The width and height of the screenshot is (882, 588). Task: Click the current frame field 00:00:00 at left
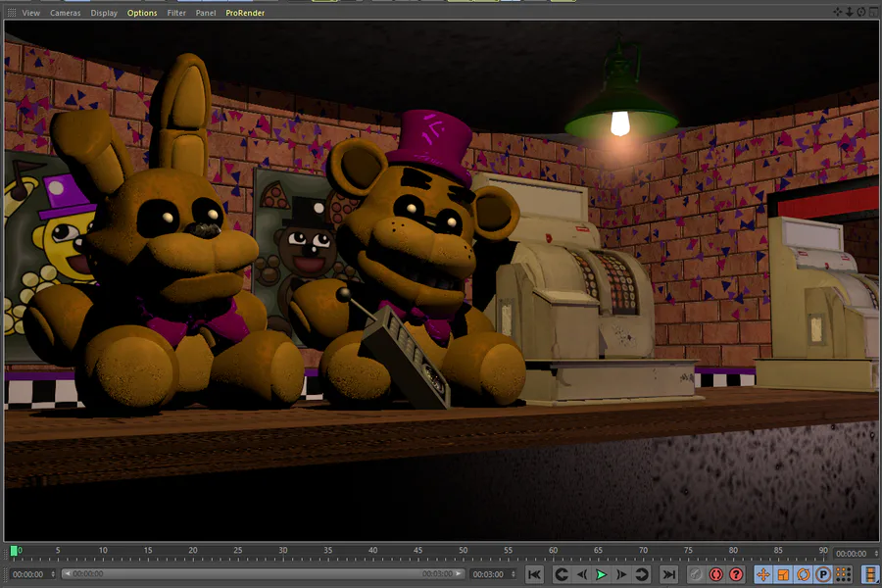[29, 574]
